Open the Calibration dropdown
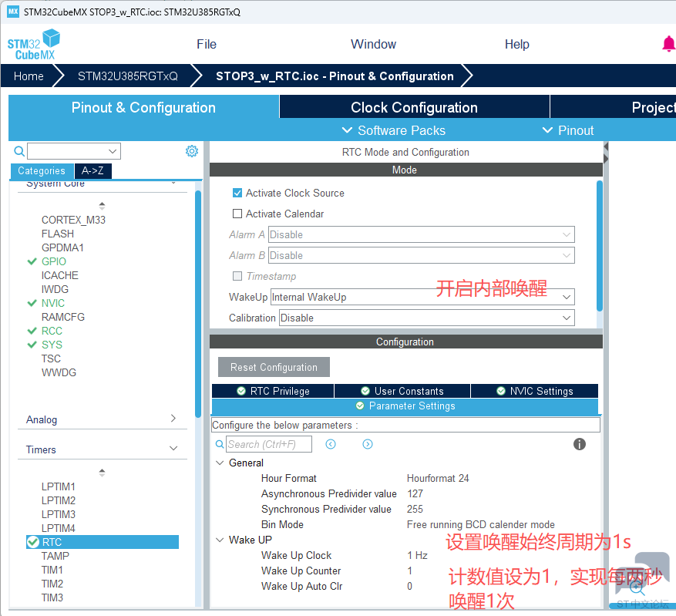Screen dimensions: 676x616 tap(427, 318)
